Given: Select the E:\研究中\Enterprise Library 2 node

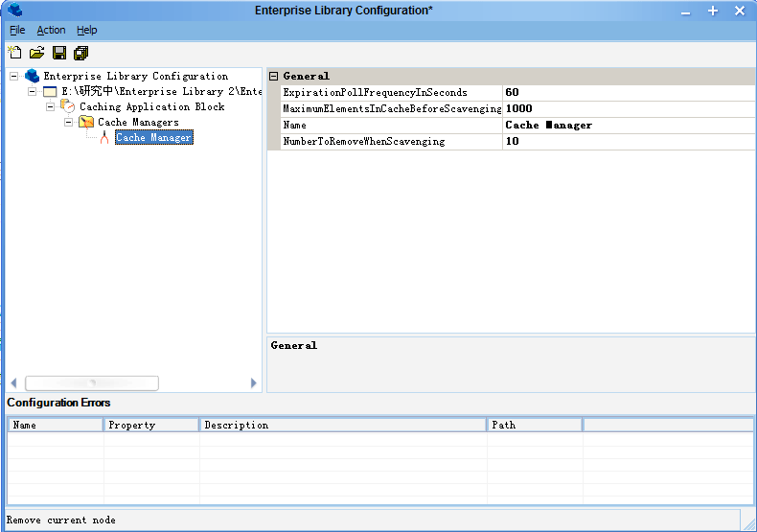Looking at the screenshot, I should 162,91.
